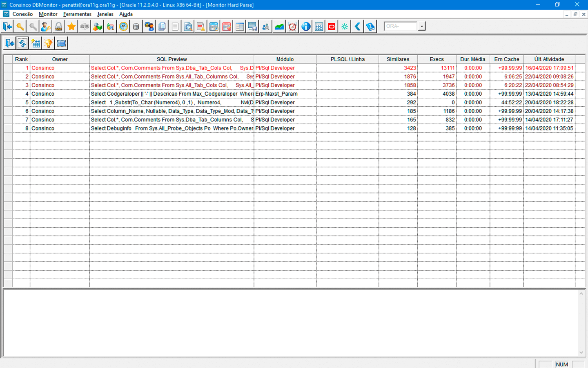Open the Janelas menu
Viewport: 588px width, 368px height.
coord(105,14)
